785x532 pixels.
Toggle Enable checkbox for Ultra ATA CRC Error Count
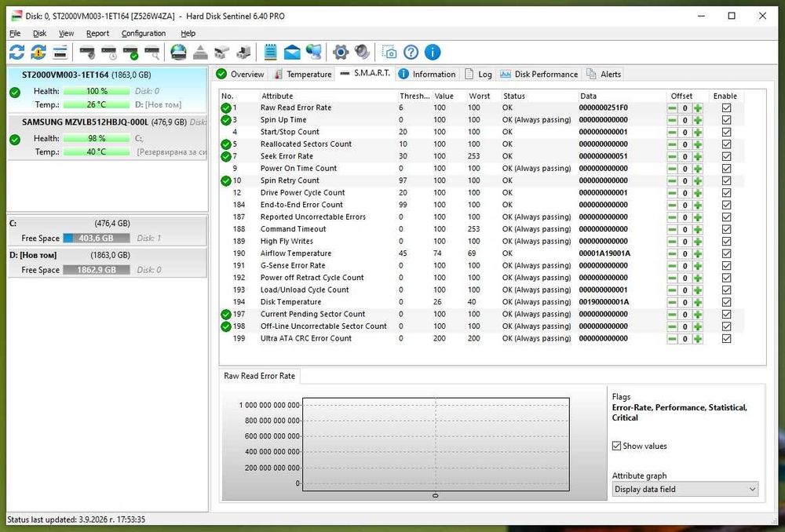point(726,339)
